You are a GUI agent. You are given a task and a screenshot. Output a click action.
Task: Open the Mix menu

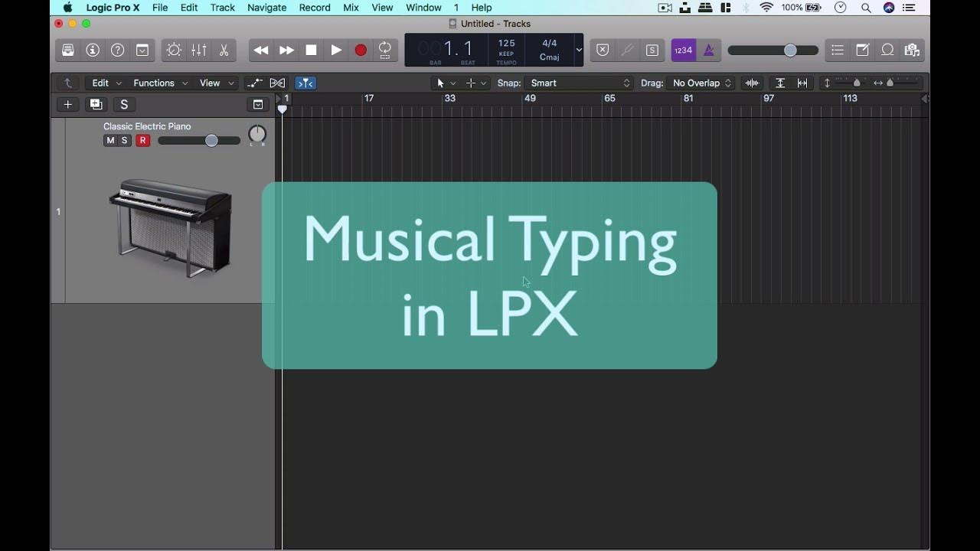pyautogui.click(x=351, y=8)
